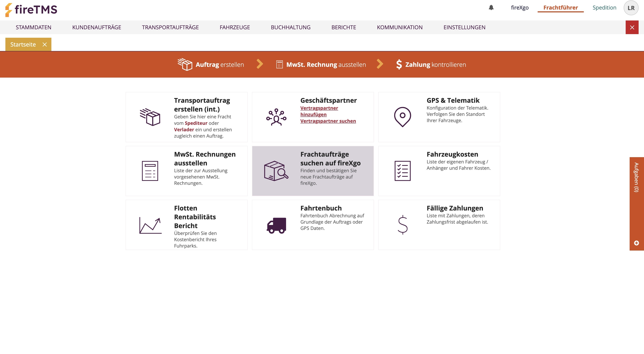Click the Geschäftspartner network icon
This screenshot has height=354, width=644.
[276, 117]
